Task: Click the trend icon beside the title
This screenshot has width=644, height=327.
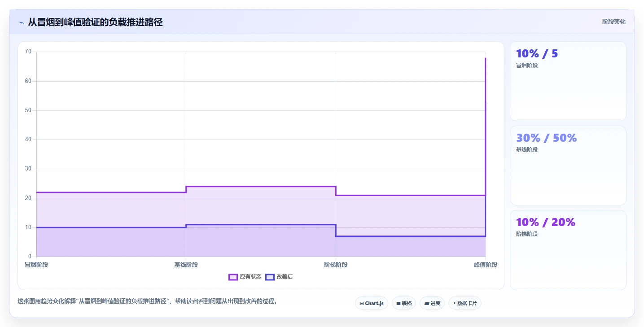Action: click(x=21, y=22)
